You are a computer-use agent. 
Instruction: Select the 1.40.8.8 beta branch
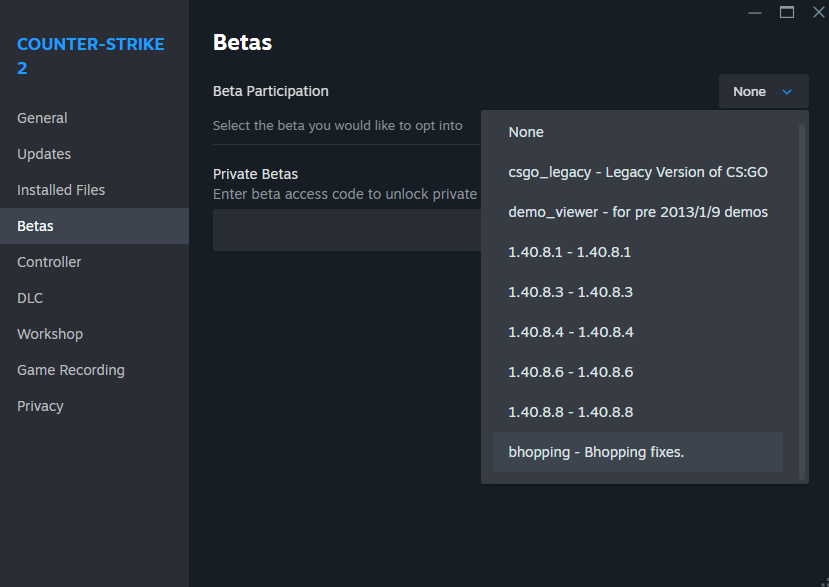[638, 412]
